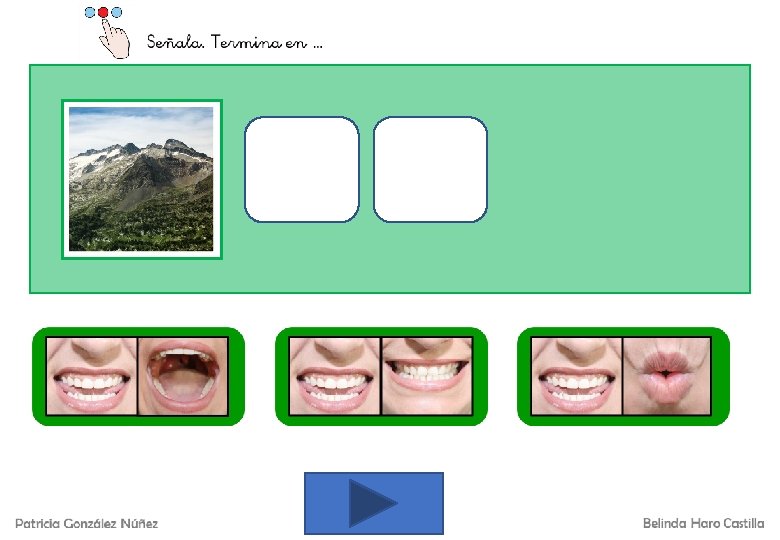Click the left blue dot above the hand
The height and width of the screenshot is (540, 780).
pyautogui.click(x=90, y=12)
